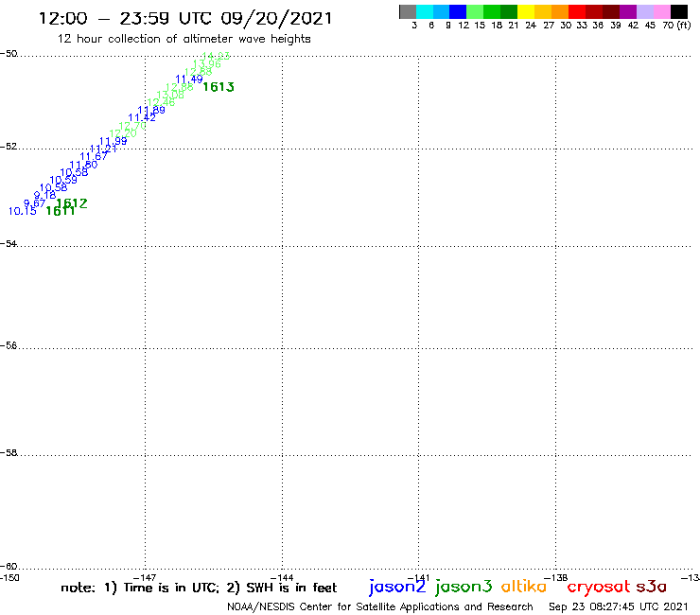Click the cyan swatch in the legend
The image size is (700, 615).
pyautogui.click(x=425, y=11)
